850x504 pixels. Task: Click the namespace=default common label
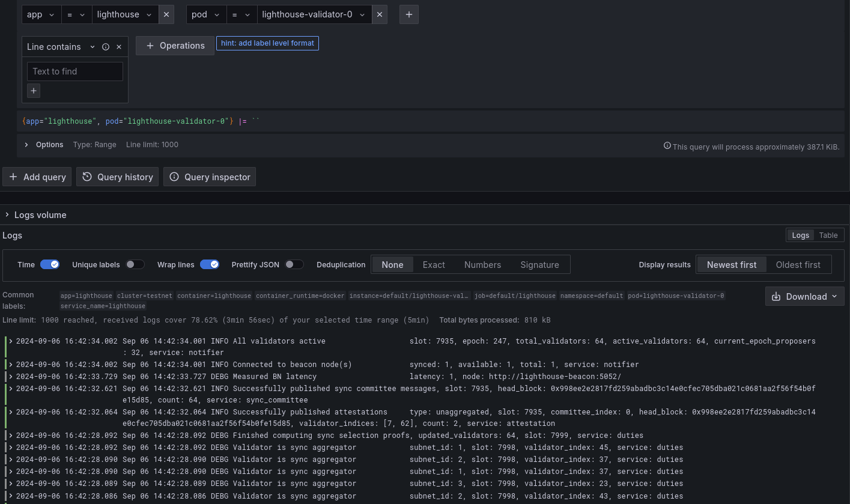click(x=592, y=296)
